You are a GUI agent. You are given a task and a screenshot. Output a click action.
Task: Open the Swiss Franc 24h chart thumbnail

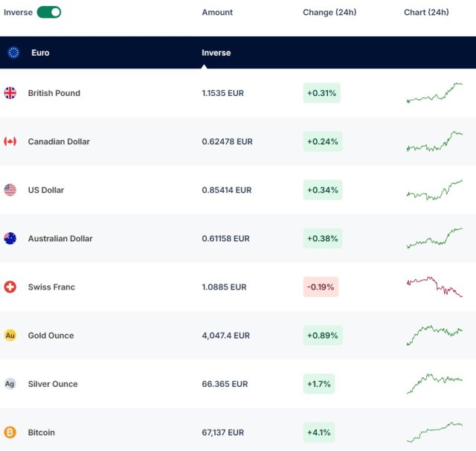coord(434,287)
